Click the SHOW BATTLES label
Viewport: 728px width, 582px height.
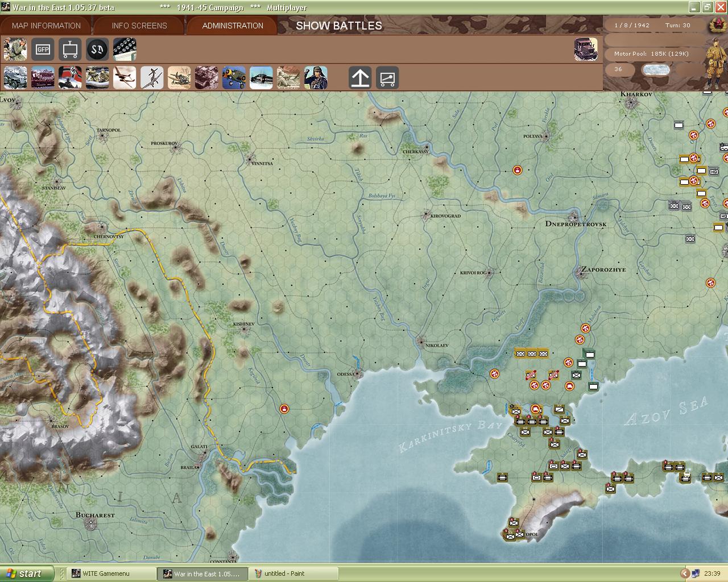point(339,26)
